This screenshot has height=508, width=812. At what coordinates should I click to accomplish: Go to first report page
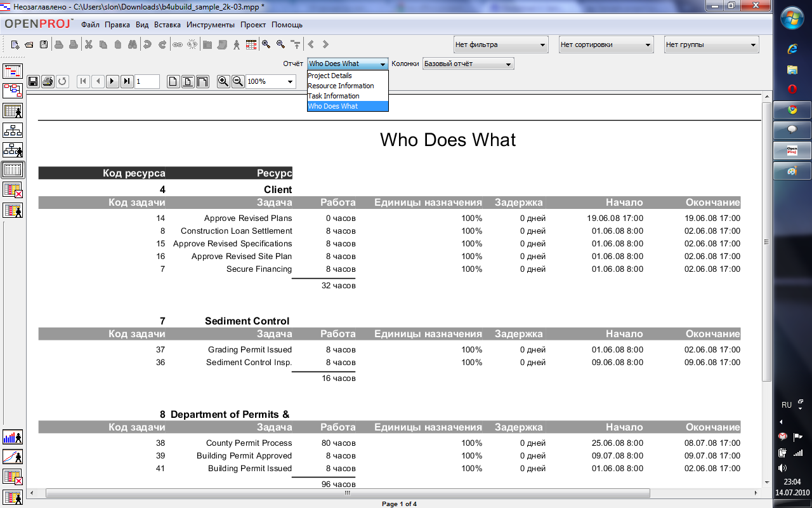[x=83, y=81]
